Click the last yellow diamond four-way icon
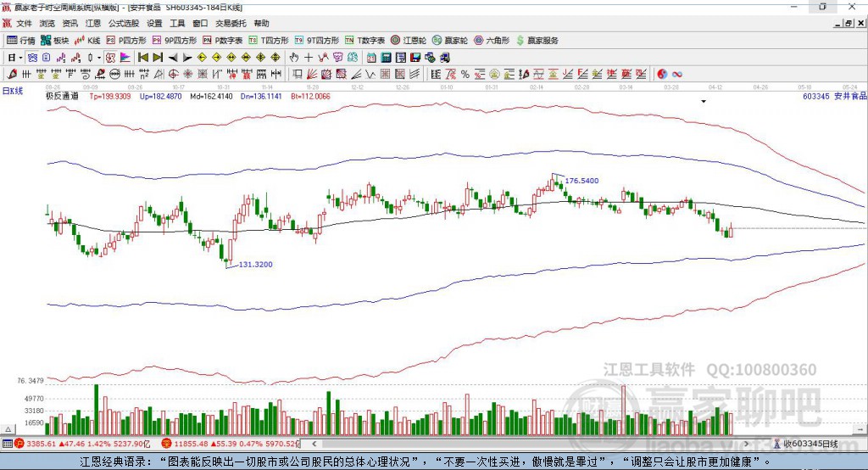 pos(275,58)
